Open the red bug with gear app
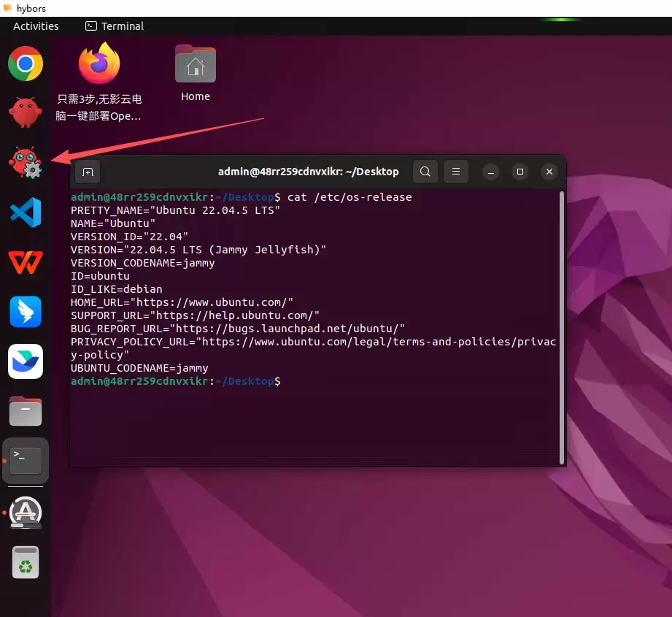672x617 pixels. coord(26,162)
